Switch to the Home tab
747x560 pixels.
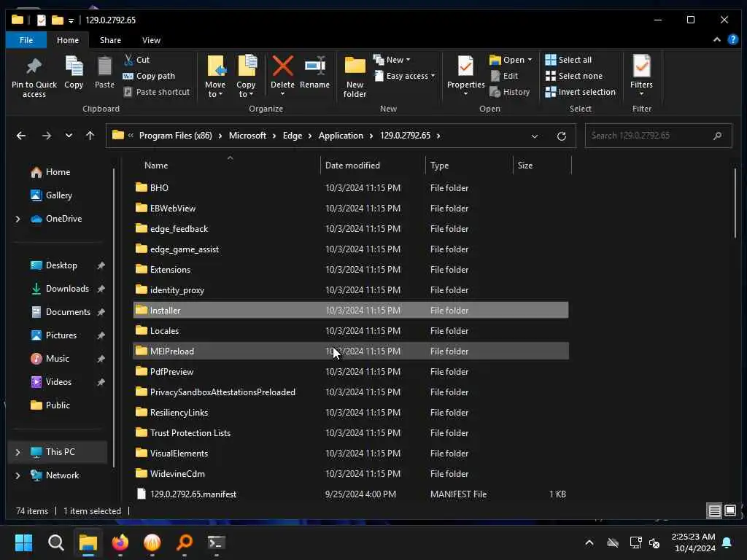tap(68, 40)
